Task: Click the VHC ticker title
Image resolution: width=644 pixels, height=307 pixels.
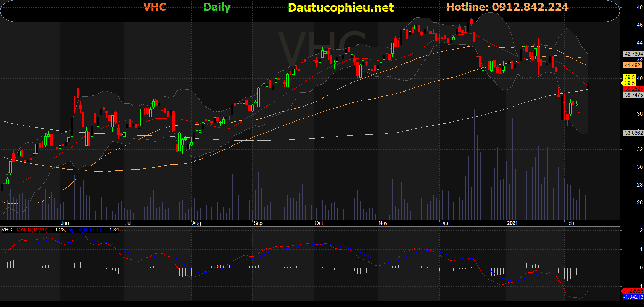Action: (x=155, y=7)
